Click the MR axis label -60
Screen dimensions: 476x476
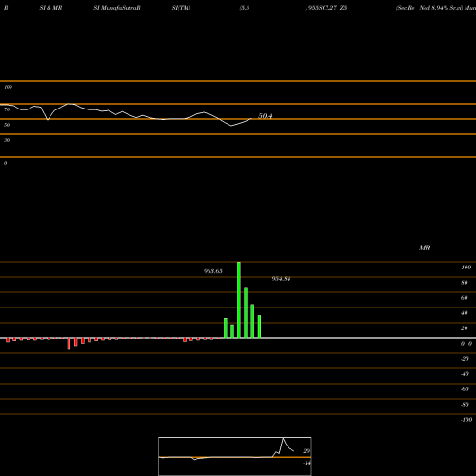point(465,389)
